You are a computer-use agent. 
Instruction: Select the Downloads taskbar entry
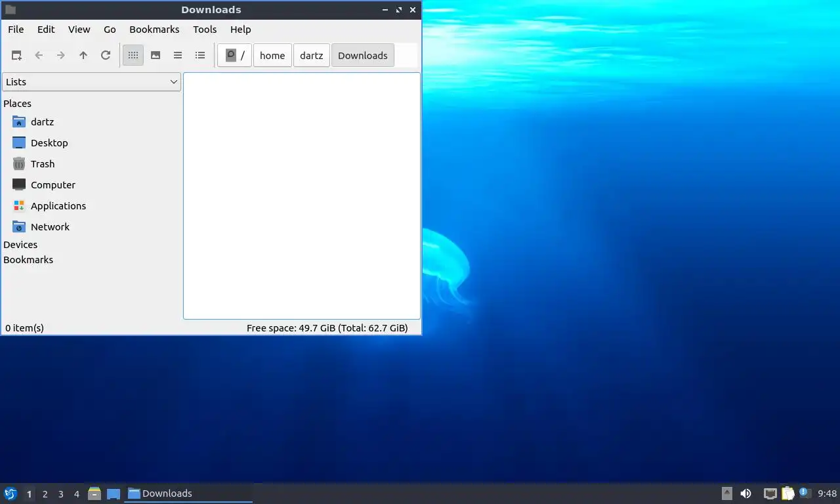click(189, 493)
